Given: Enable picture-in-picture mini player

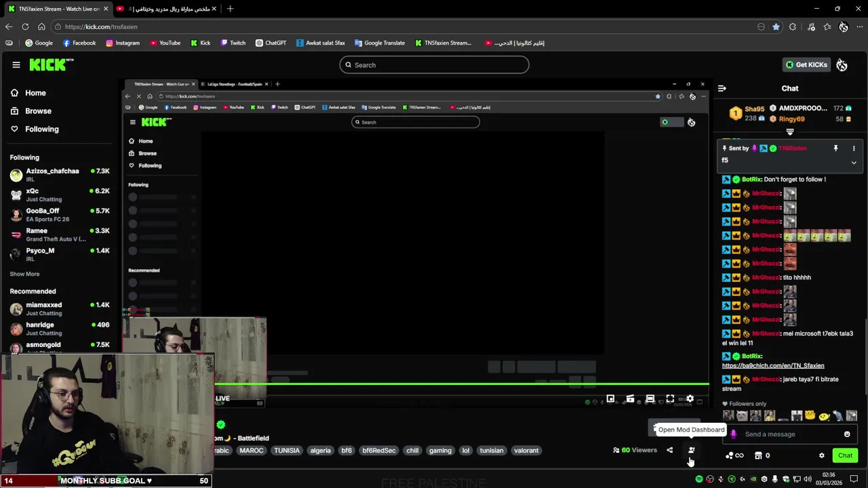Looking at the screenshot, I should click(610, 399).
